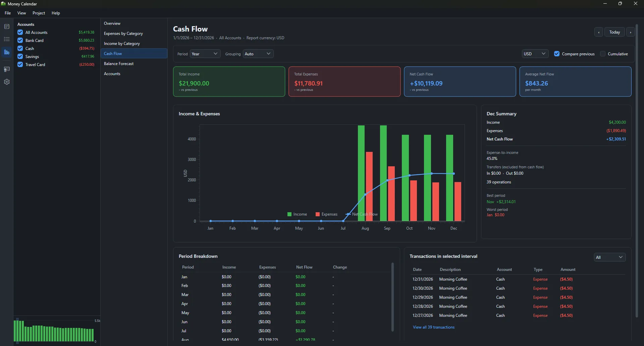Viewport: 644px width, 346px height.
Task: Go to next period with right arrow
Action: point(631,32)
